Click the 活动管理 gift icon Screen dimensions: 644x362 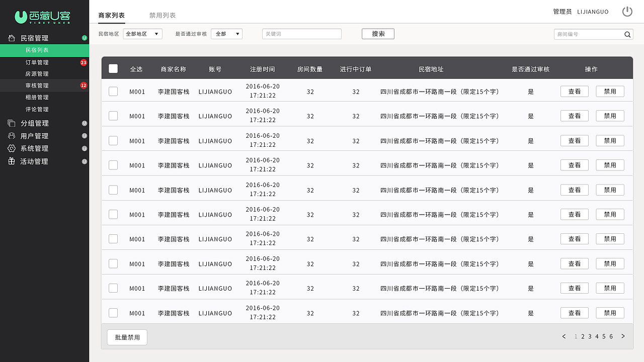[x=11, y=161]
